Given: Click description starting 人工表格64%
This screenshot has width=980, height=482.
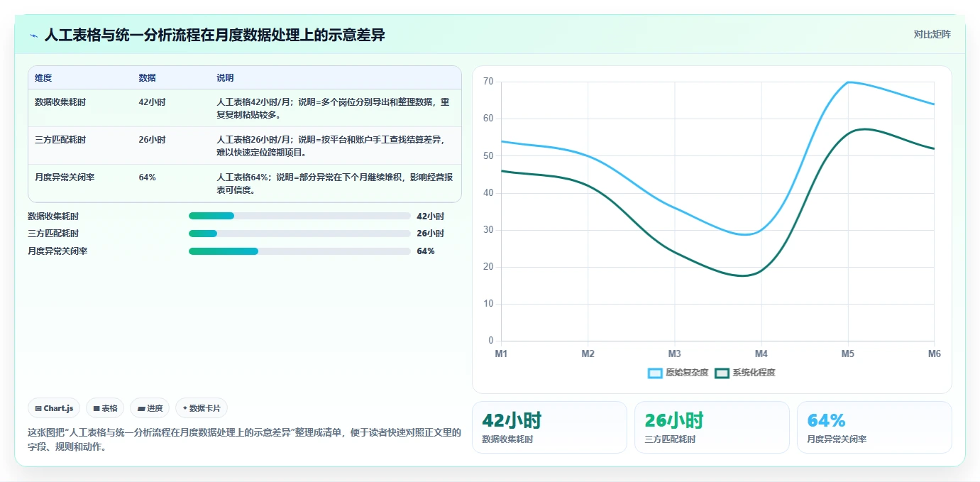Looking at the screenshot, I should pos(335,183).
